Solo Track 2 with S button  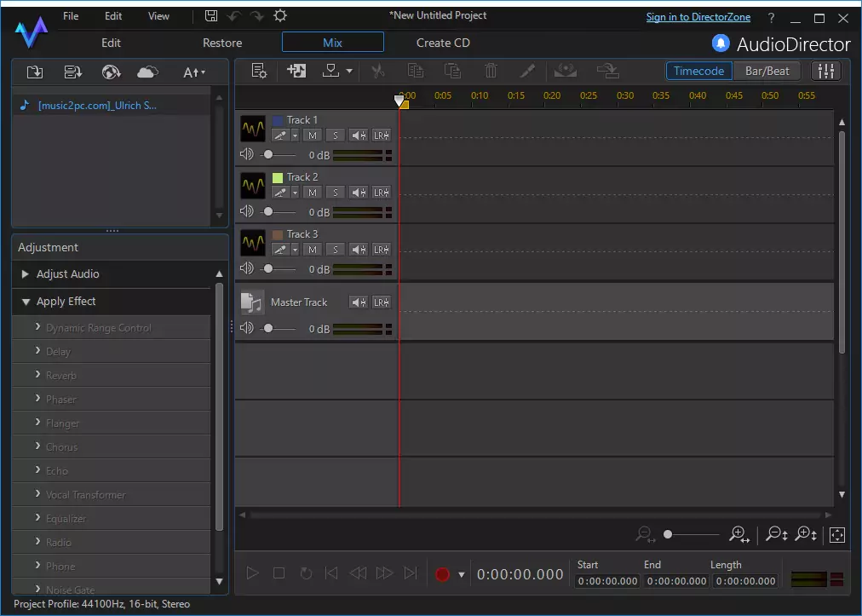[336, 193]
